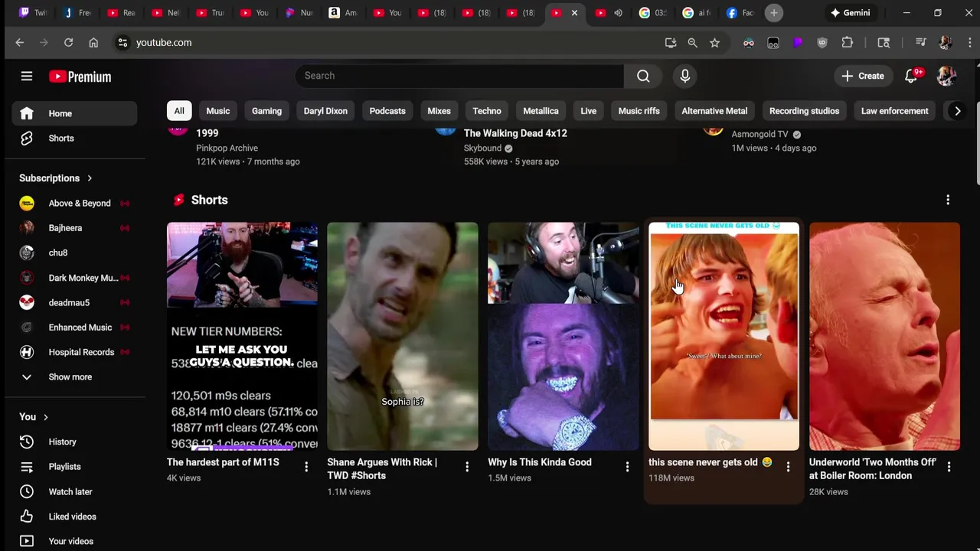Click the search magnifier button

[643, 76]
